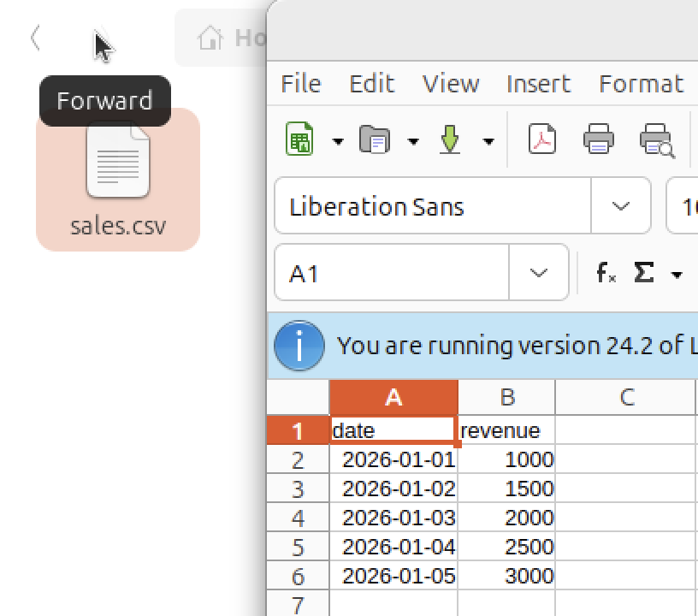Export directly as PDF
This screenshot has height=616, width=698.
pyautogui.click(x=542, y=139)
